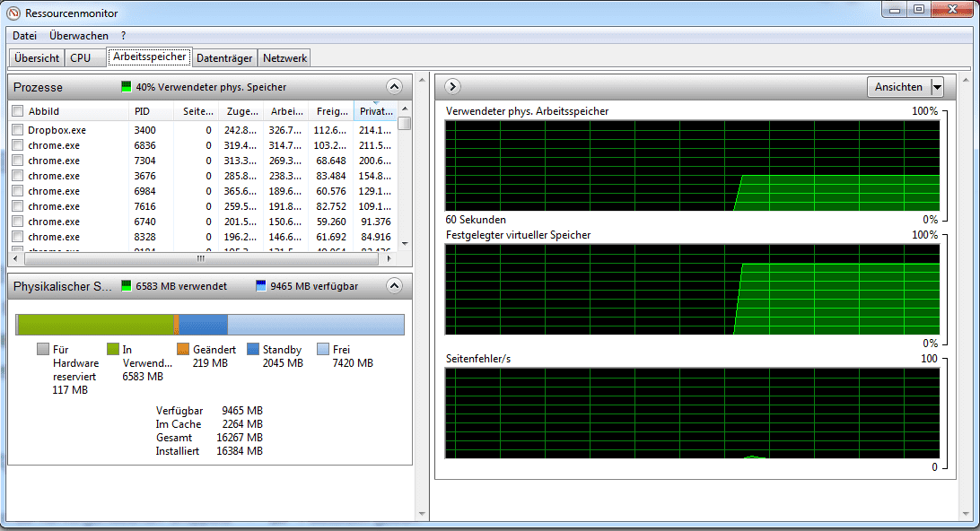Click the 'Festgelegter virtueller Speicher' graph
980x531 pixels.
coord(692,289)
